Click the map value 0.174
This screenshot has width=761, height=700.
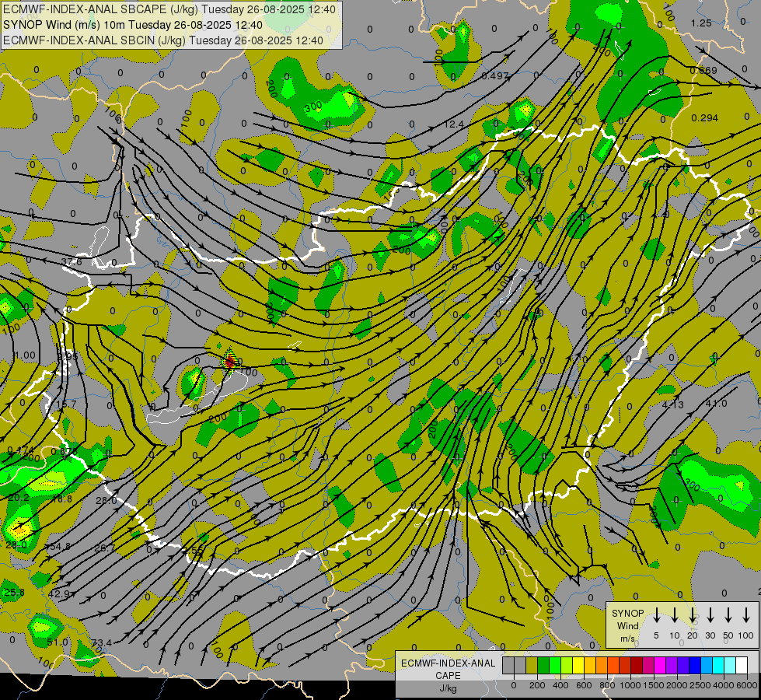point(21,450)
